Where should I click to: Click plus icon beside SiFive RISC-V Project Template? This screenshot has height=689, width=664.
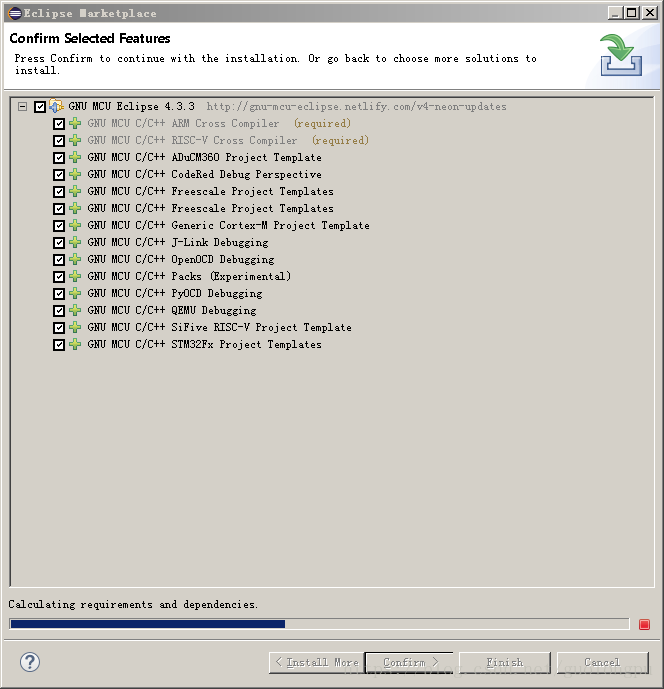75,327
